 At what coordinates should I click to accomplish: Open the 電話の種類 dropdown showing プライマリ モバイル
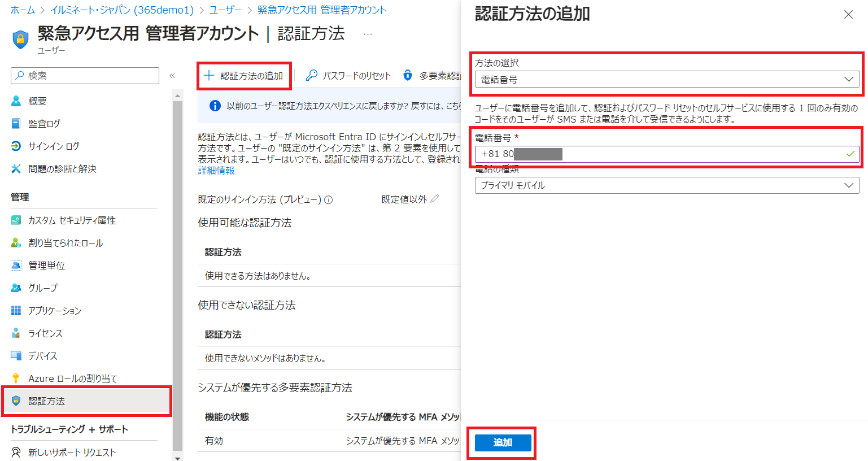[x=667, y=185]
